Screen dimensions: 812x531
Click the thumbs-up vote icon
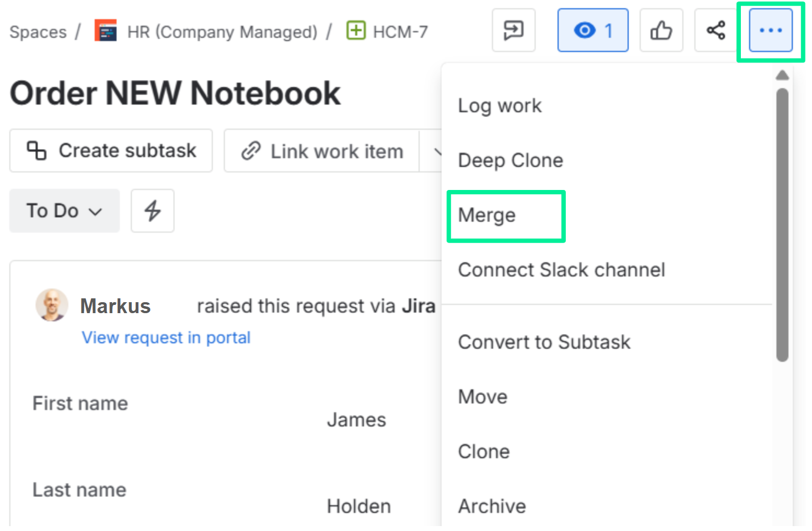coord(661,30)
